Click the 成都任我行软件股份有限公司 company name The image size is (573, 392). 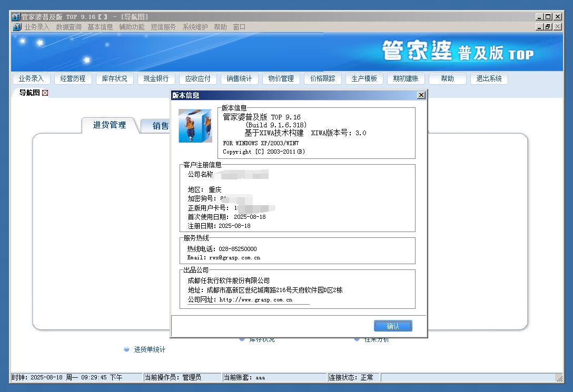click(x=229, y=280)
